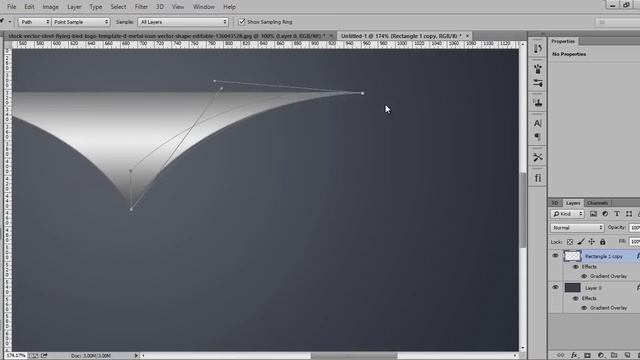The width and height of the screenshot is (640, 360).
Task: Open the History panel icon in the dock
Action: (x=538, y=49)
